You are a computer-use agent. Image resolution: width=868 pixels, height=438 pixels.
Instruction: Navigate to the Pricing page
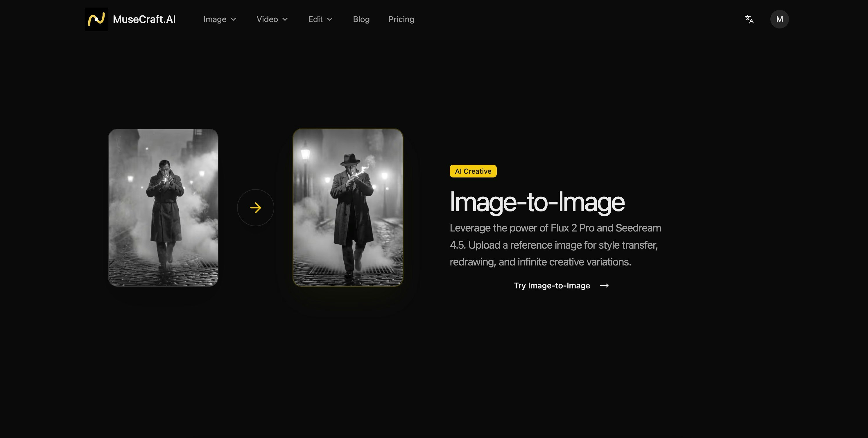[401, 19]
